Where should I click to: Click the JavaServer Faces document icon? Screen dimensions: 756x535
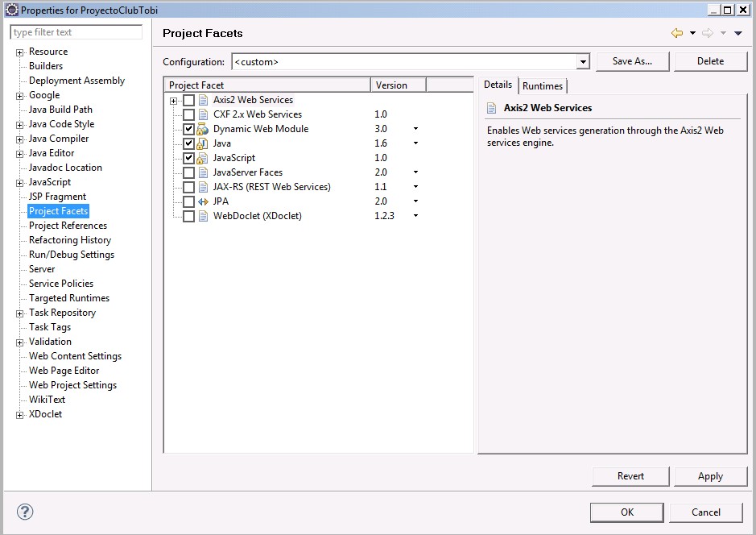[203, 172]
